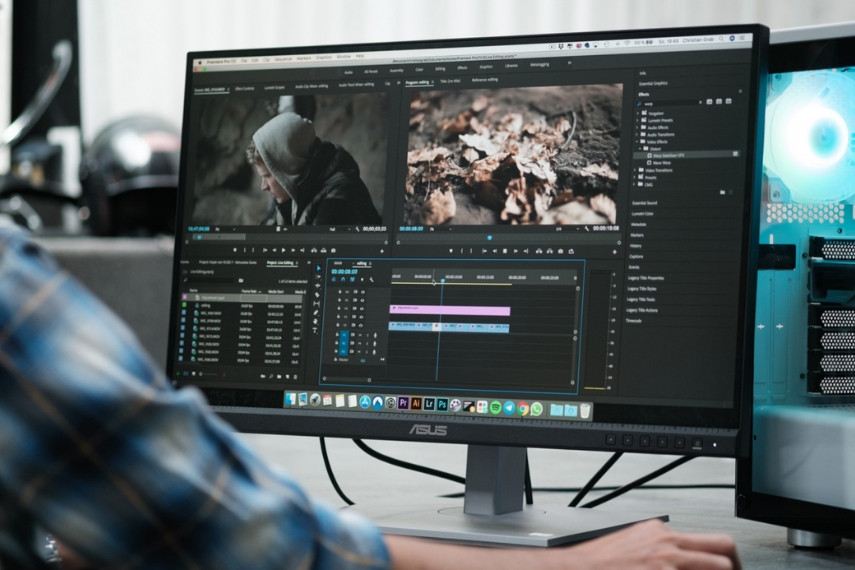Mark Out point in the Program monitor
855x570 pixels.
click(471, 251)
